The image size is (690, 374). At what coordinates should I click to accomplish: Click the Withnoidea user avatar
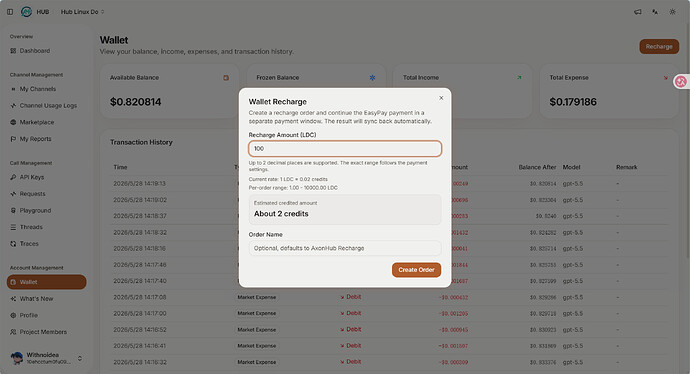pos(17,358)
